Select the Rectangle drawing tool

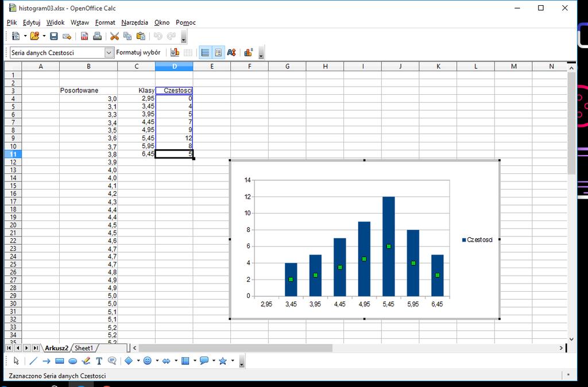tap(60, 361)
